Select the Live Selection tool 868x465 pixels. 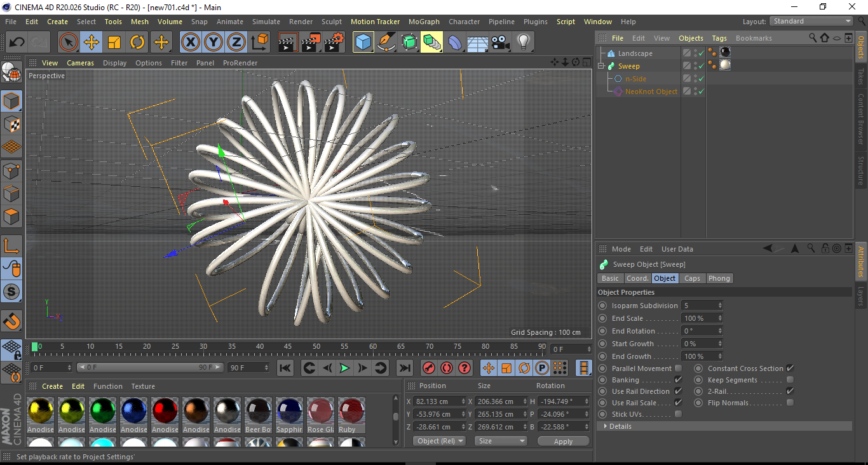pos(69,43)
